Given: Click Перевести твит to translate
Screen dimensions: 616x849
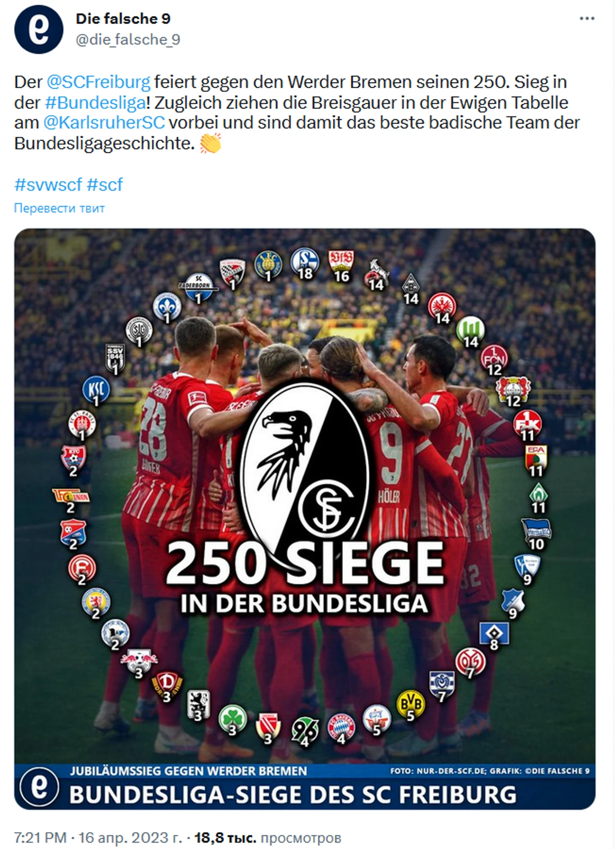Looking at the screenshot, I should [59, 208].
